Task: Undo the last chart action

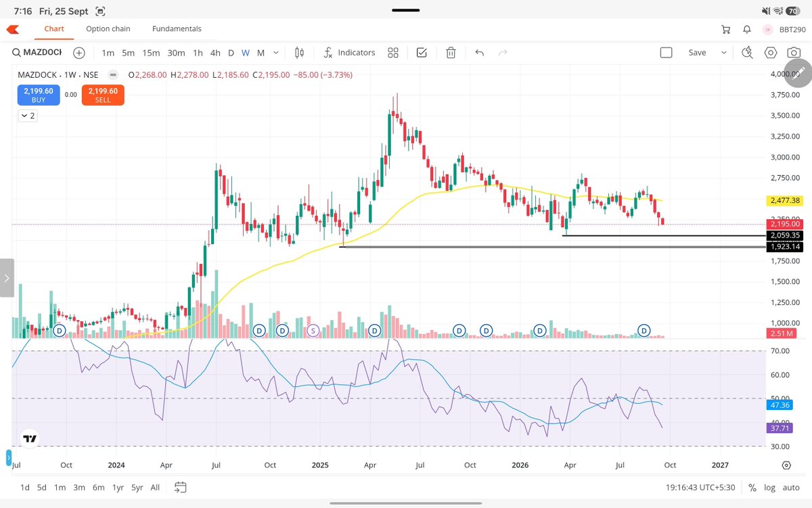Action: [x=479, y=53]
